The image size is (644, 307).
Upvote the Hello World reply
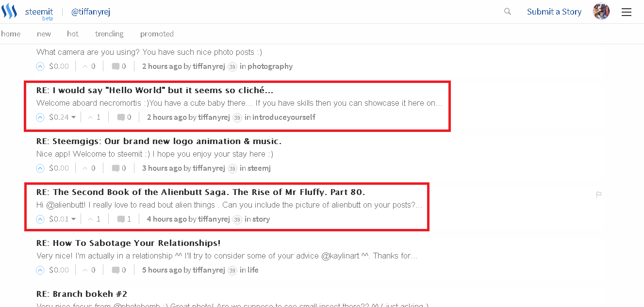tap(40, 117)
